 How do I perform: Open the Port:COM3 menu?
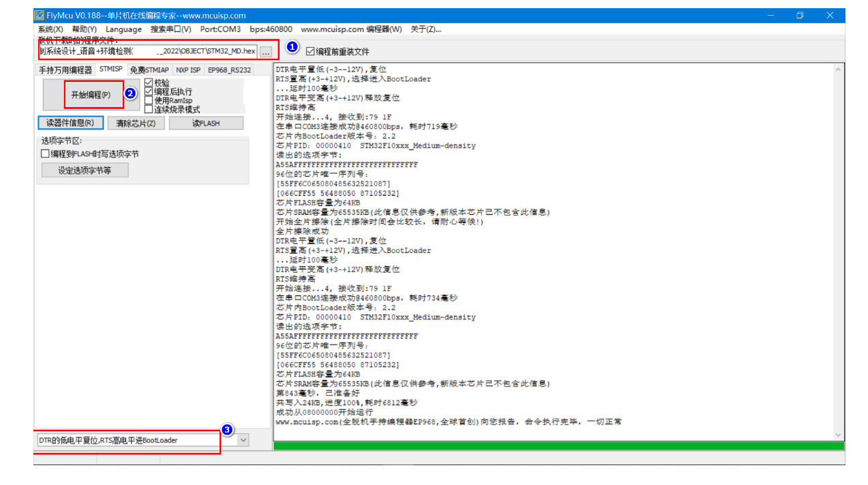point(220,29)
